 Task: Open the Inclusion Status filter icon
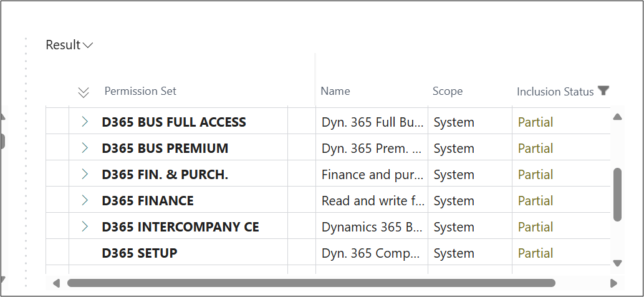[x=603, y=90]
